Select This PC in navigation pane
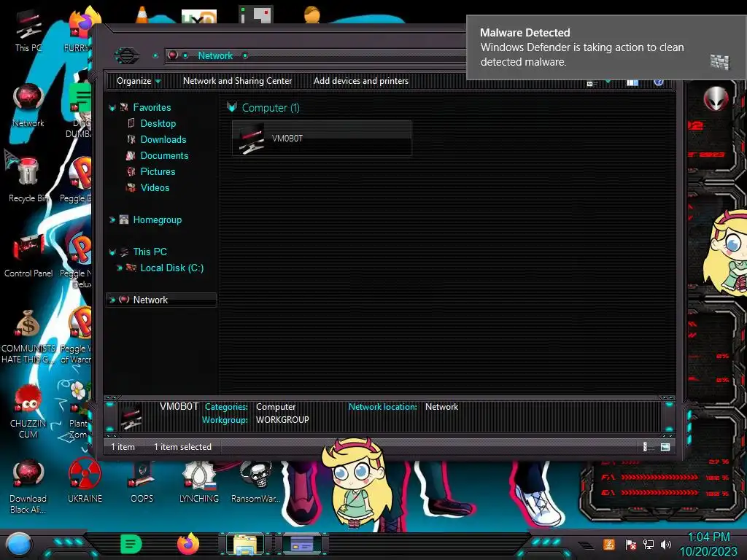The image size is (747, 560). 150,252
